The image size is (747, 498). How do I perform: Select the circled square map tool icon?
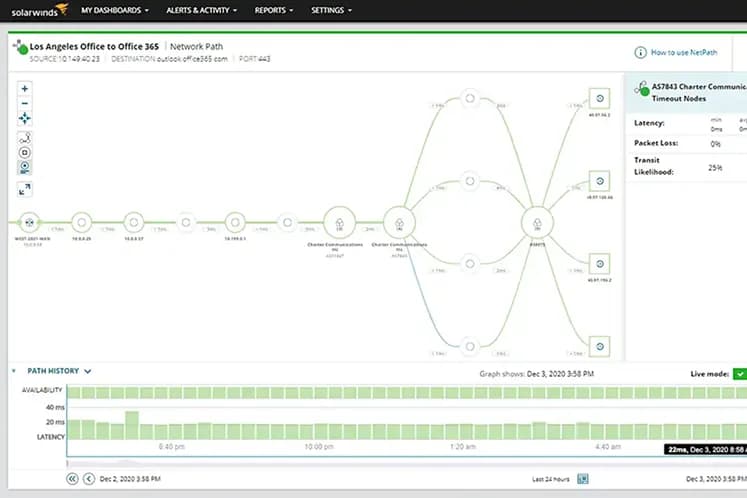point(25,152)
